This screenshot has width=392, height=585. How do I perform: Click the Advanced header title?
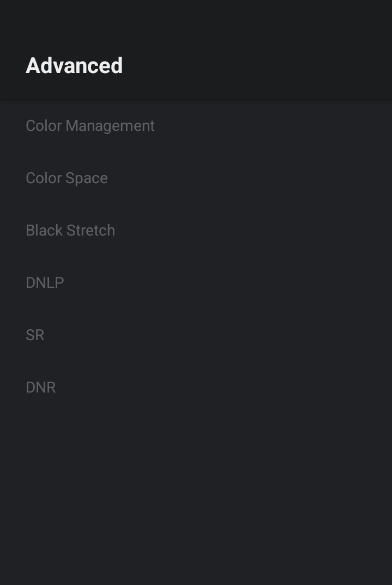pos(74,66)
